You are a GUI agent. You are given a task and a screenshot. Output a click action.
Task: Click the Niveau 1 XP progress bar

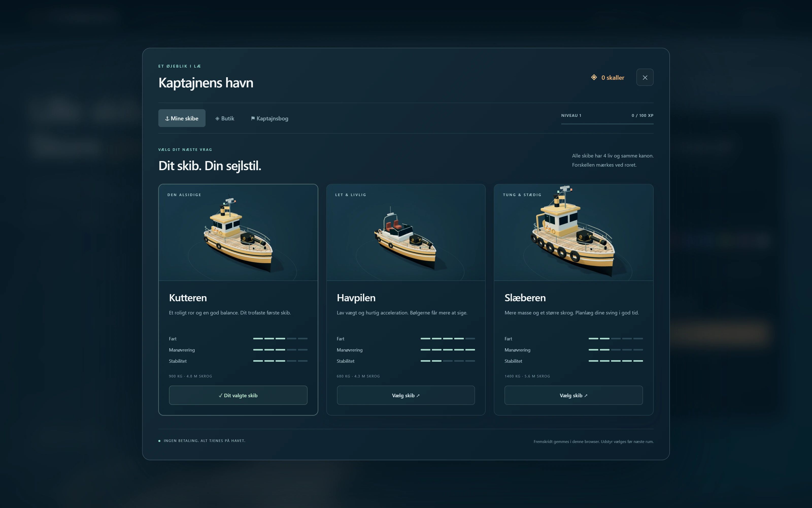[x=607, y=124]
